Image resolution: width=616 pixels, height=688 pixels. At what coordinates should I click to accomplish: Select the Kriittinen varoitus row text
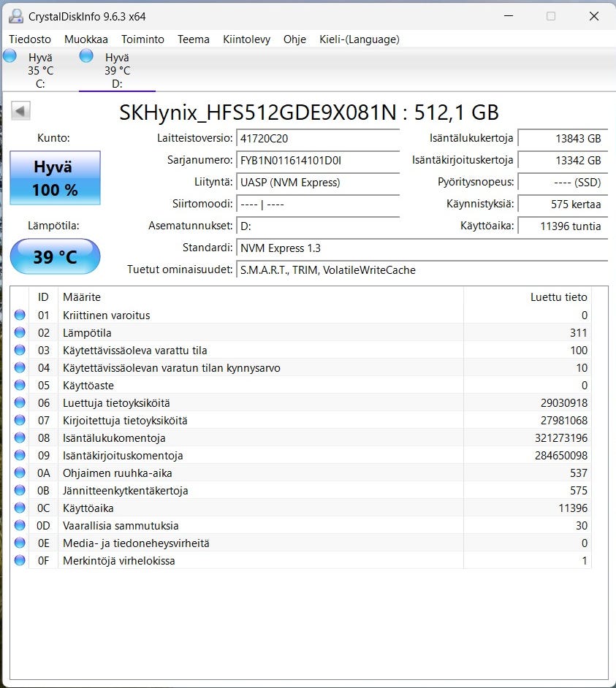click(106, 315)
